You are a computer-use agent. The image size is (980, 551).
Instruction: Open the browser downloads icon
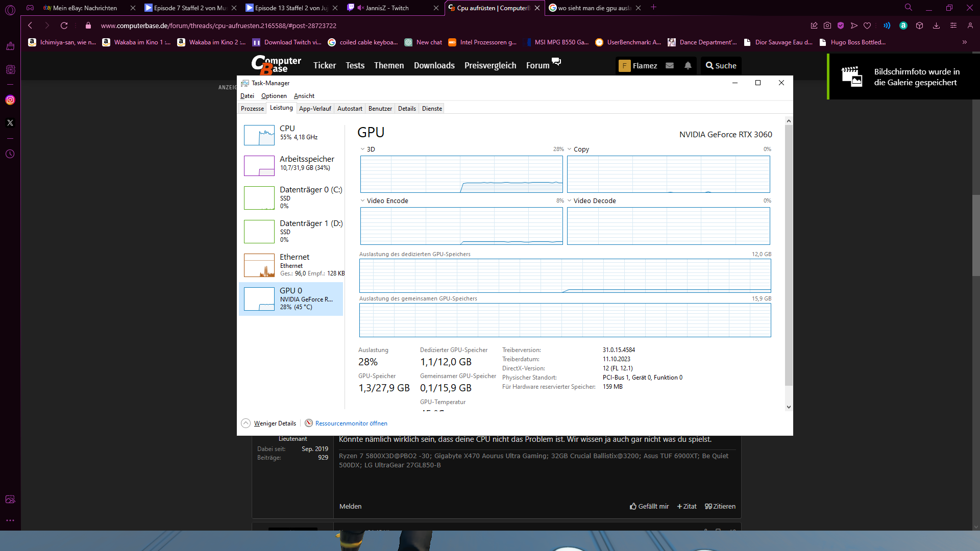pos(936,26)
